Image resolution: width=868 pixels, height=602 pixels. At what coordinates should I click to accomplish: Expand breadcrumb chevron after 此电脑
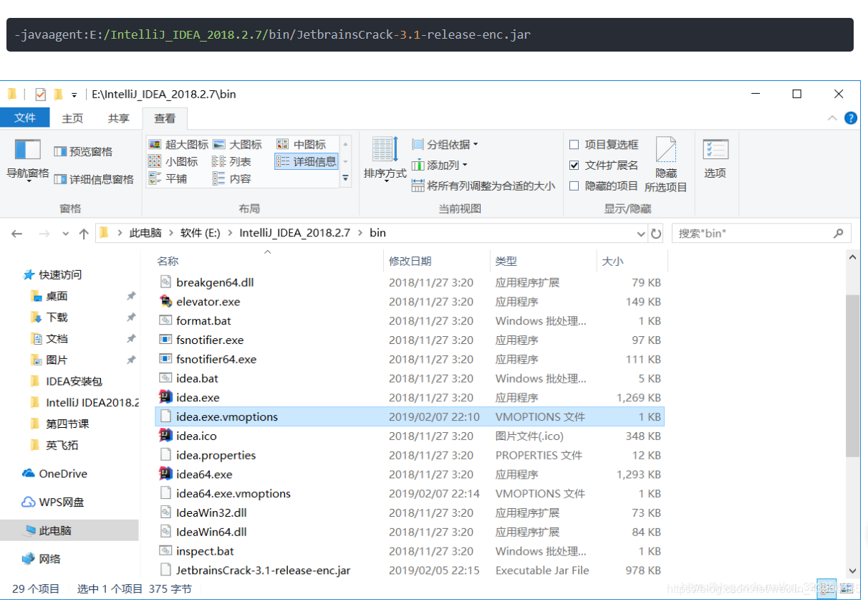pyautogui.click(x=170, y=233)
